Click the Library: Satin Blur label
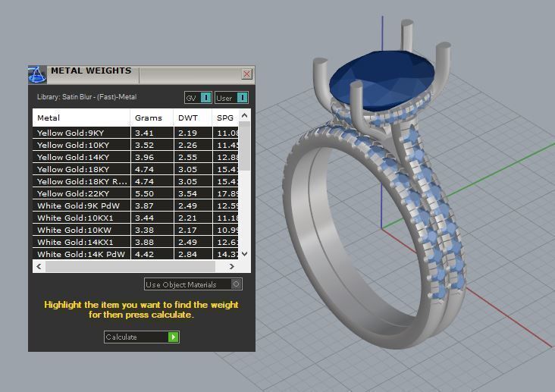 [x=86, y=96]
